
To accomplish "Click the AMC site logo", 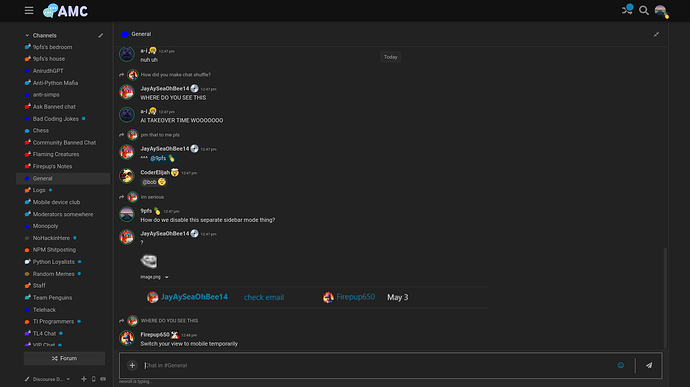I will tap(65, 11).
